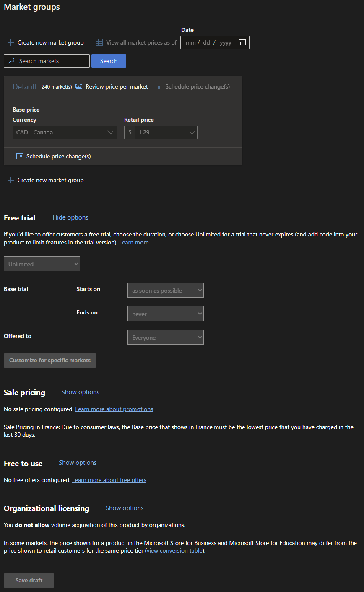This screenshot has height=592, width=364.
Task: Click calendar icon beside lower Schedule price change(s)
Action: click(20, 156)
